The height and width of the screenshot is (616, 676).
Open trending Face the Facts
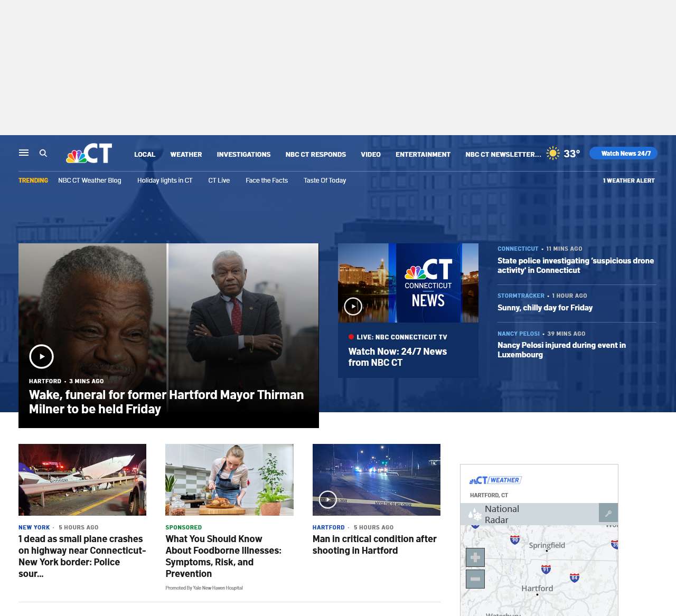point(267,181)
